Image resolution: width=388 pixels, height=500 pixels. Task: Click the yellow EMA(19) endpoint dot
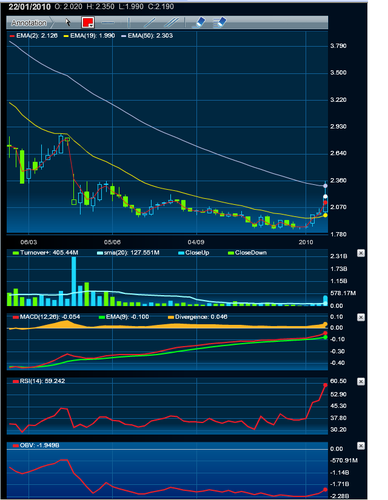tap(325, 215)
